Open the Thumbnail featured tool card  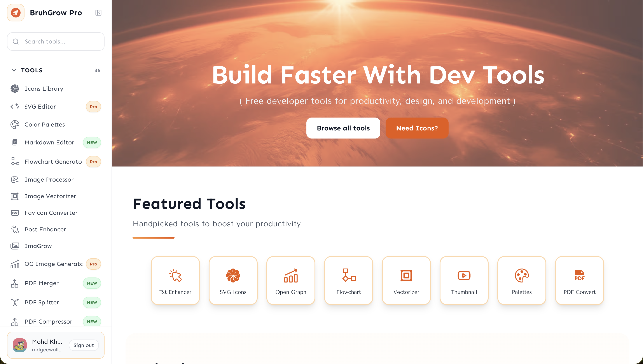pyautogui.click(x=464, y=280)
